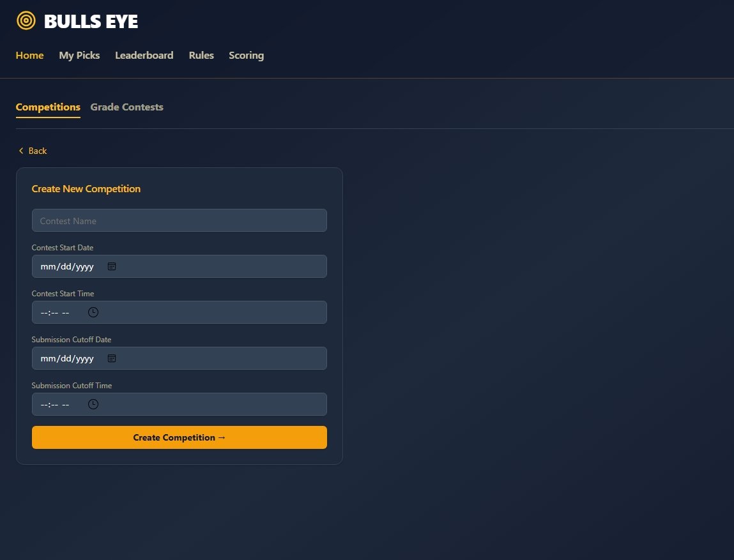
Task: Open the My Picks page
Action: tap(79, 56)
